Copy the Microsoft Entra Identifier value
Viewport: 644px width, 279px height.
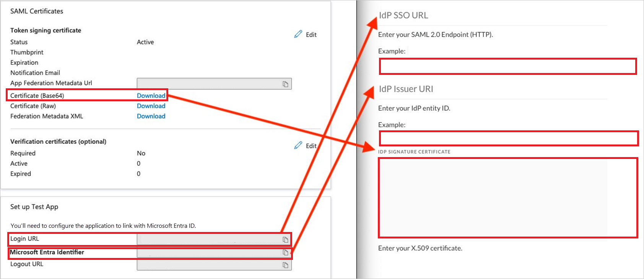(285, 252)
